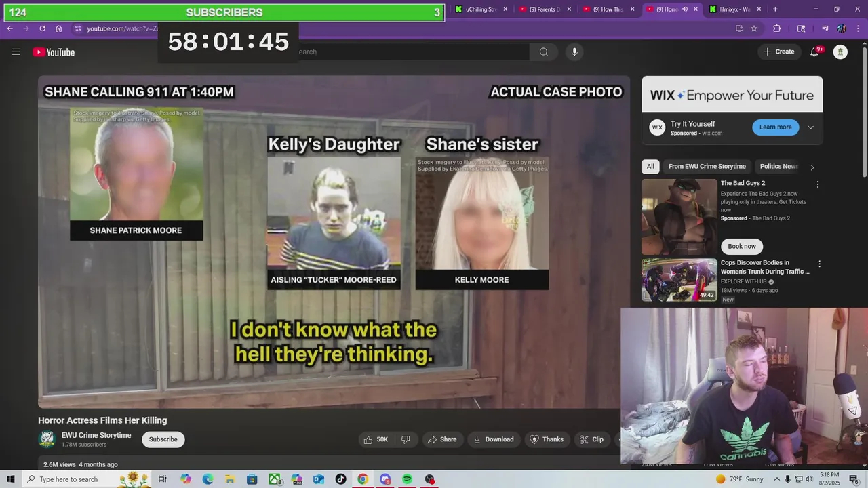The image size is (868, 488).
Task: Click the Thanks button
Action: click(x=547, y=439)
